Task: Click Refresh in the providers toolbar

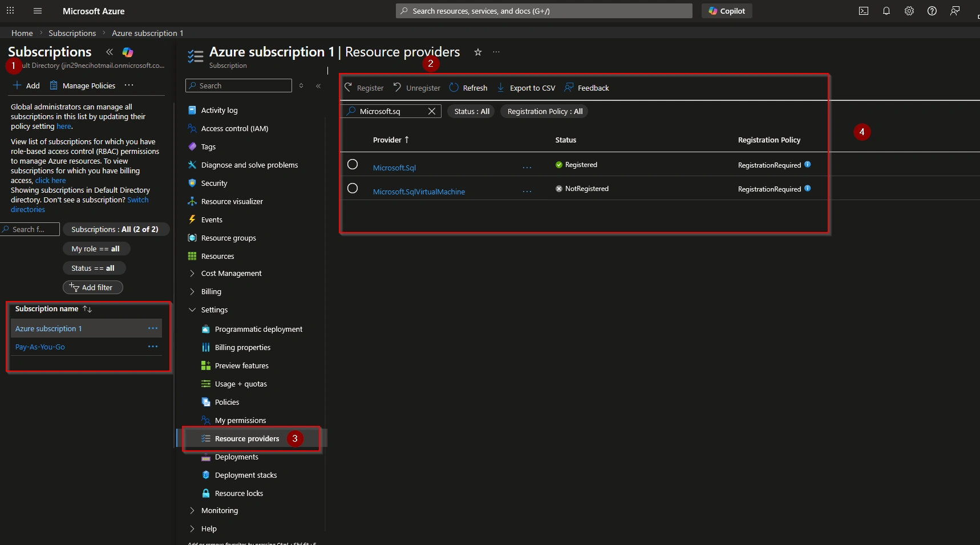Action: [468, 88]
